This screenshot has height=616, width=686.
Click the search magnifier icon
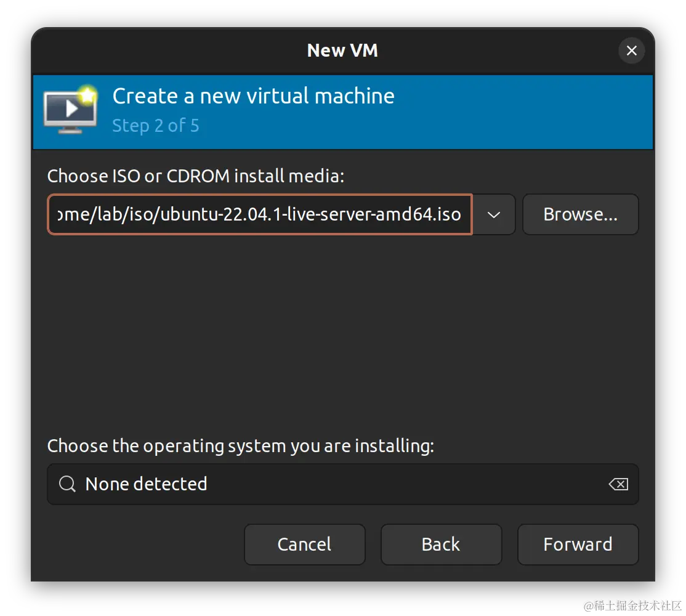67,484
